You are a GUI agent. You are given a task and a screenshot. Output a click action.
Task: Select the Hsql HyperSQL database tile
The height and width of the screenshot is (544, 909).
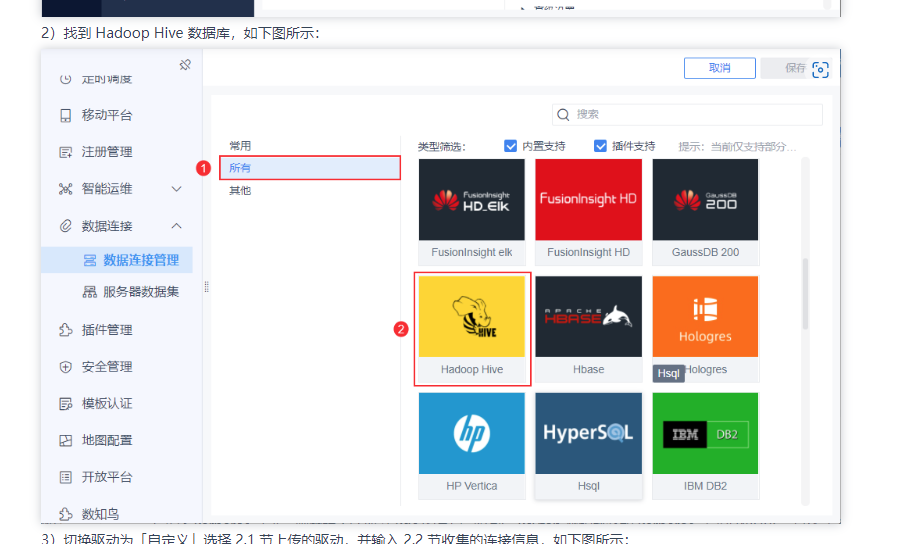tap(588, 445)
